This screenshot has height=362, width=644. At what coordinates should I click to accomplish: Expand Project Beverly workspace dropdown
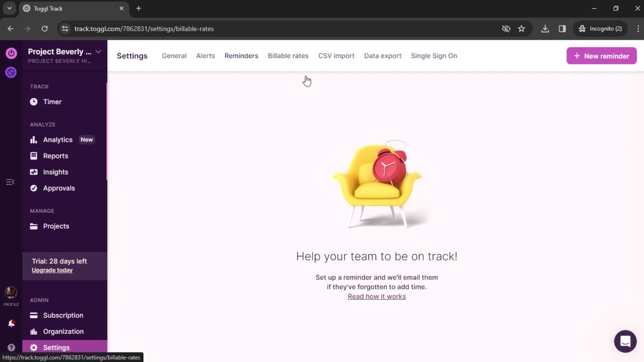pyautogui.click(x=98, y=52)
